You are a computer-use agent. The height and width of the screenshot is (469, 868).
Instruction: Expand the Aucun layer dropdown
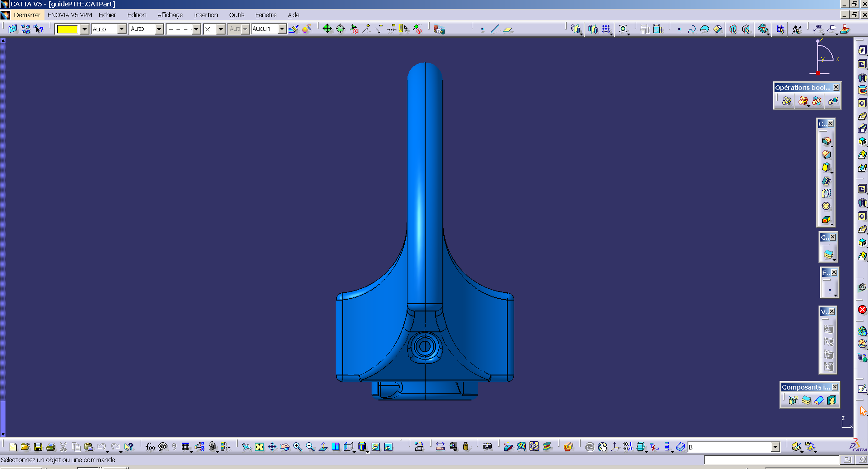[x=282, y=29]
